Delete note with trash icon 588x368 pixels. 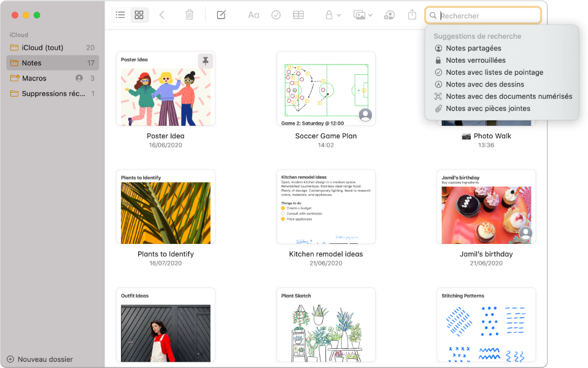190,15
